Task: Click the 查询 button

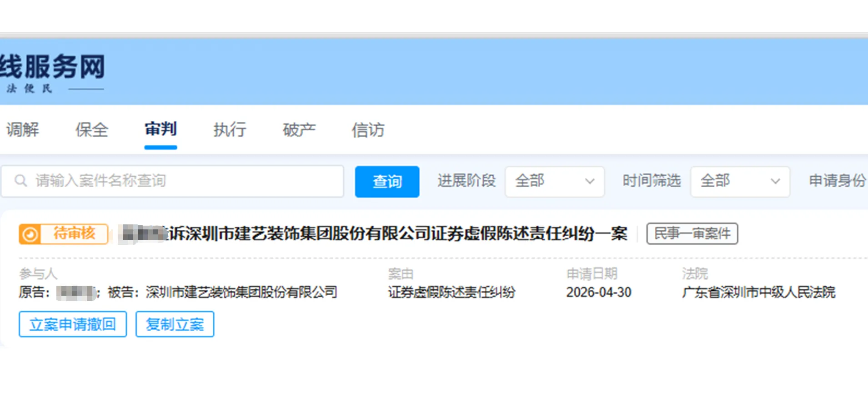Action: [387, 182]
